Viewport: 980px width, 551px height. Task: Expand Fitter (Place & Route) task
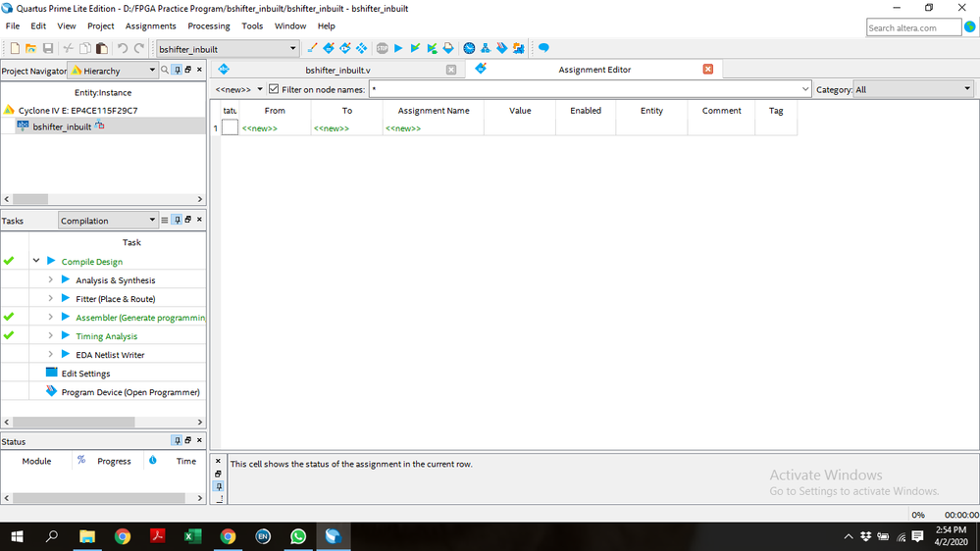pos(51,299)
